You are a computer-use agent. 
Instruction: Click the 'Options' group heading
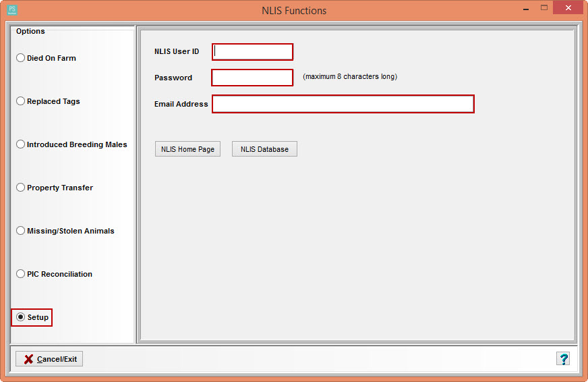(30, 31)
